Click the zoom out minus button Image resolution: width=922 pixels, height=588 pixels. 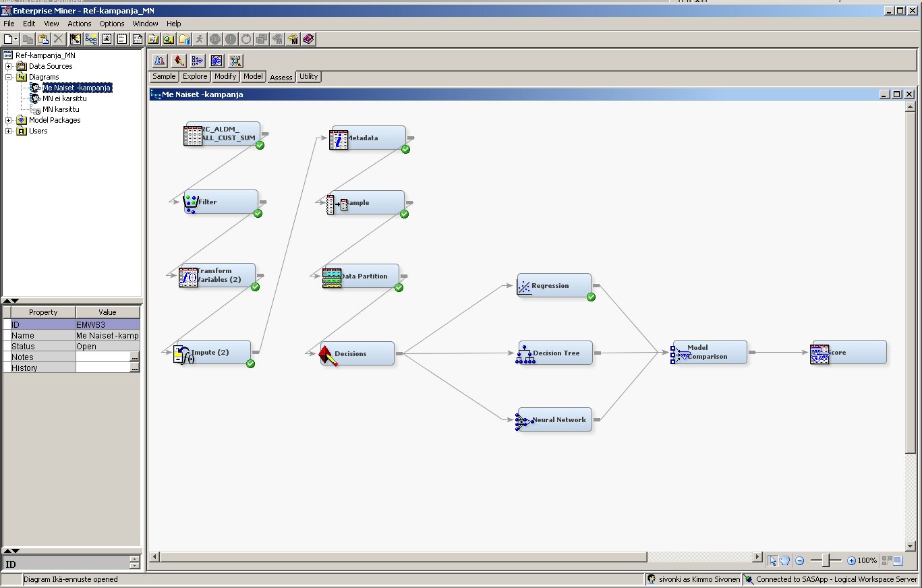click(800, 560)
